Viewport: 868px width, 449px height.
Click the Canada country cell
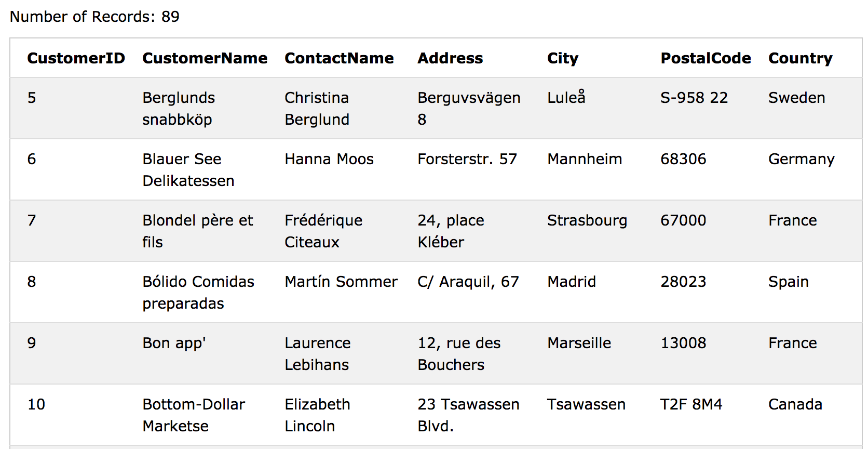(795, 404)
